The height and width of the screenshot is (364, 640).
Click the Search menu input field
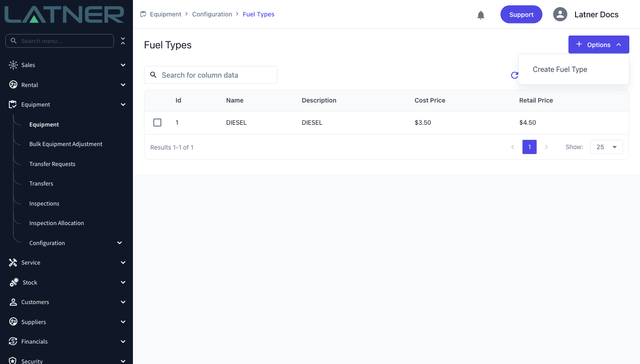click(x=60, y=41)
